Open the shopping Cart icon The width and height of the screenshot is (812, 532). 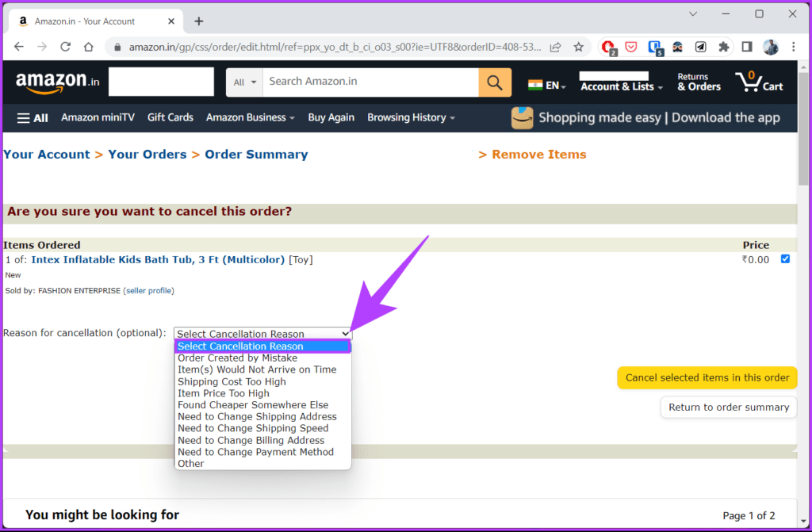coord(758,82)
